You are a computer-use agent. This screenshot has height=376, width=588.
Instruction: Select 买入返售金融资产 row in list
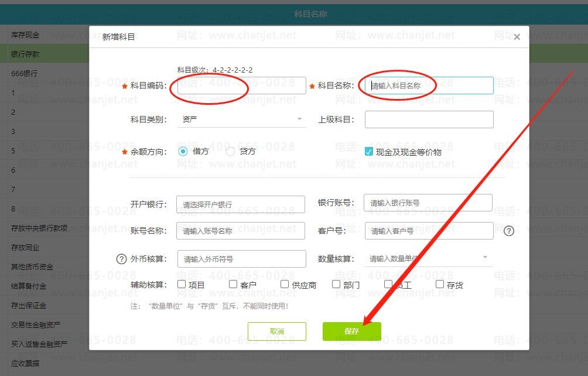(45, 344)
